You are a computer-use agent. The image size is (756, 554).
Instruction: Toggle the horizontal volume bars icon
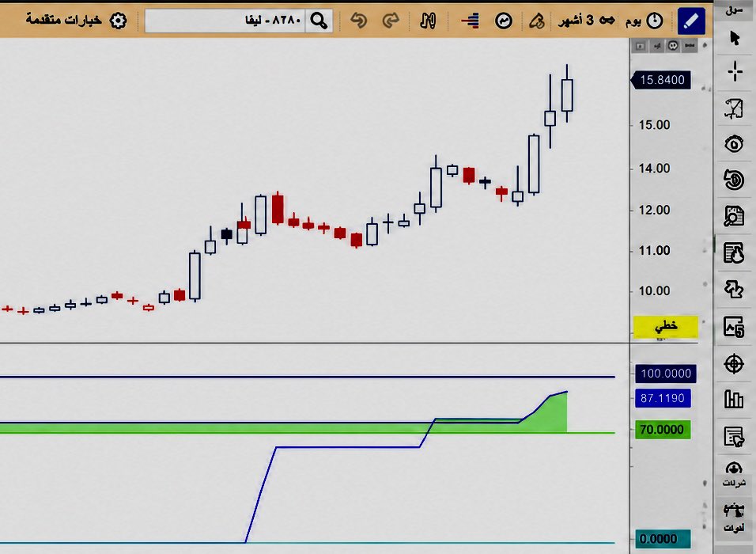(x=470, y=21)
